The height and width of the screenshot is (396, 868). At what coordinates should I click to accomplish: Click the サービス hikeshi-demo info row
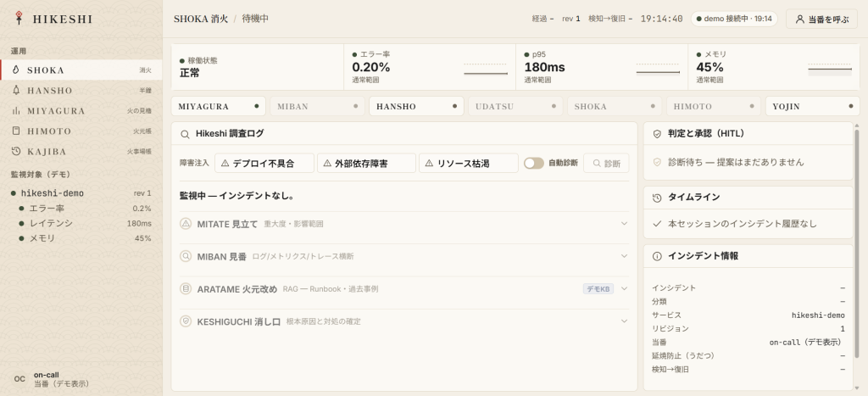748,315
